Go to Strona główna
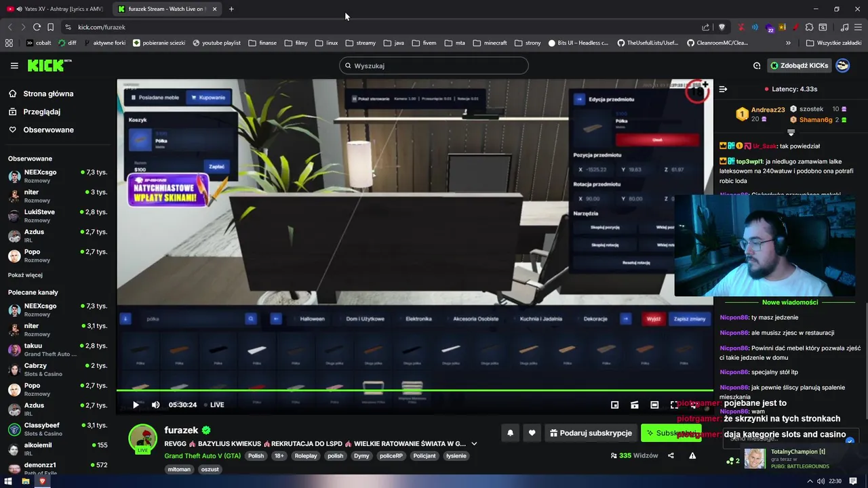This screenshot has width=868, height=488. tap(41, 94)
